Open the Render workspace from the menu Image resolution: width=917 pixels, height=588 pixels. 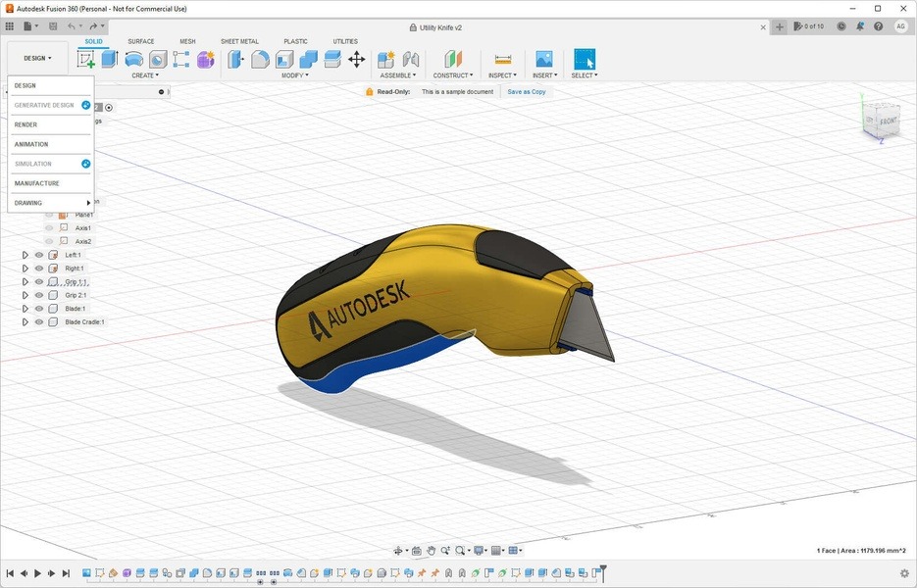pyautogui.click(x=27, y=124)
